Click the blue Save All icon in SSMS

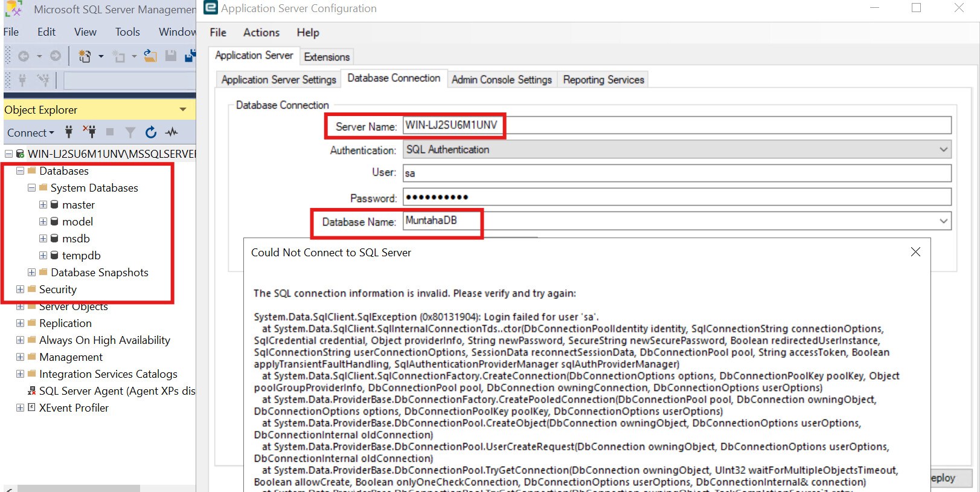(190, 56)
